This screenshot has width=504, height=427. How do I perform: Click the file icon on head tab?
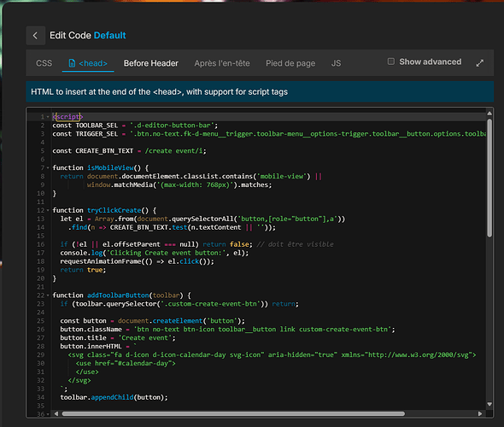[x=72, y=63]
